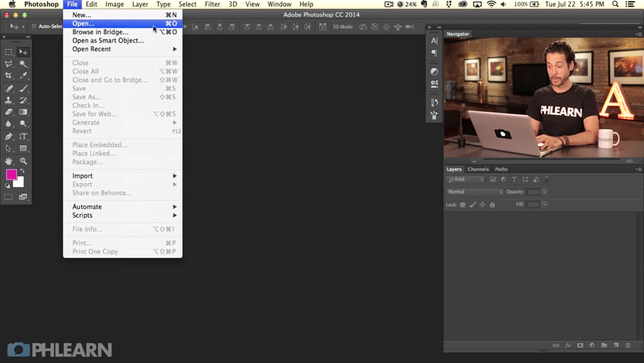Image resolution: width=644 pixels, height=363 pixels.
Task: Expand the Automate submenu
Action: tap(122, 207)
